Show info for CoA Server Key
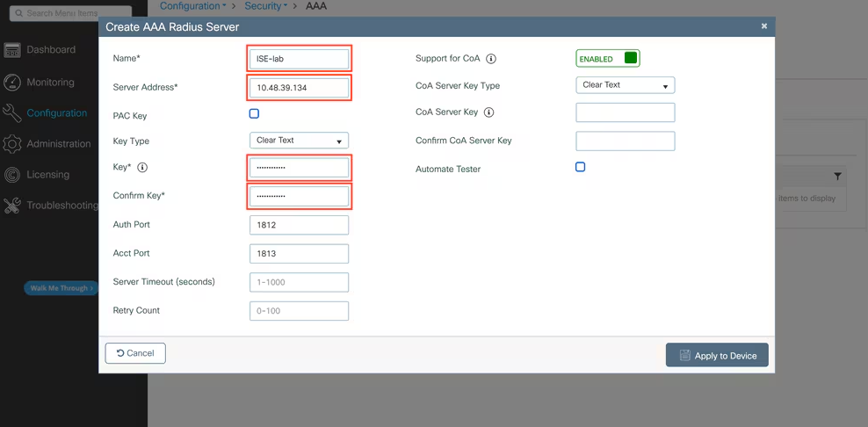Image resolution: width=868 pixels, height=427 pixels. (x=488, y=112)
